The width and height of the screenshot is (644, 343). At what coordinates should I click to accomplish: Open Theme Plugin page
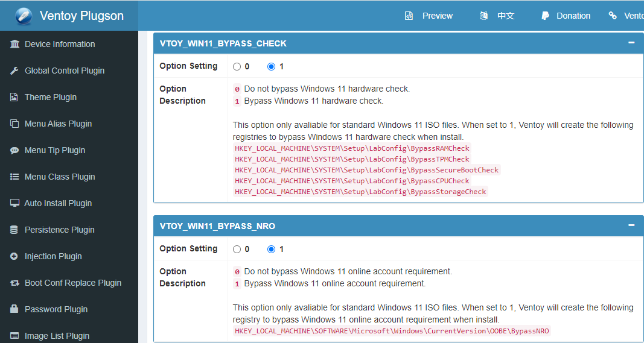click(x=51, y=97)
